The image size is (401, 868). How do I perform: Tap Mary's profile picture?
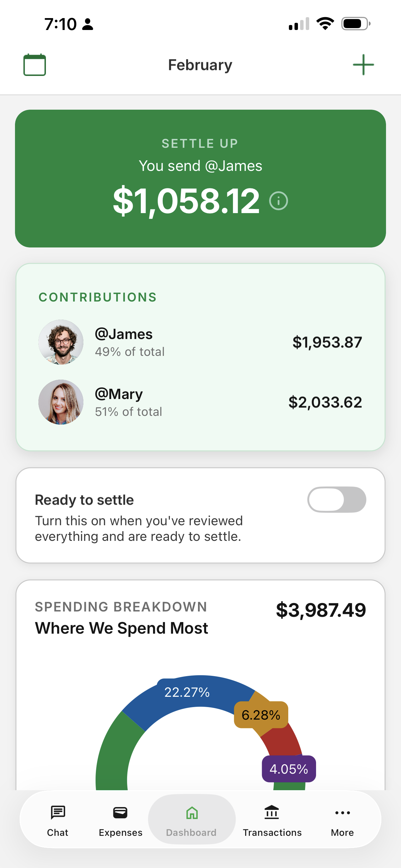tap(61, 402)
